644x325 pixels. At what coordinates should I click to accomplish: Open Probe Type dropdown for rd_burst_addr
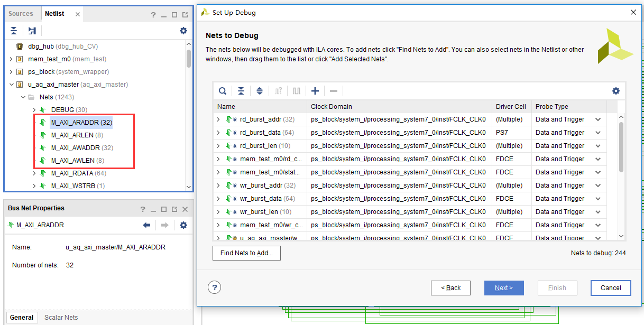coord(598,119)
